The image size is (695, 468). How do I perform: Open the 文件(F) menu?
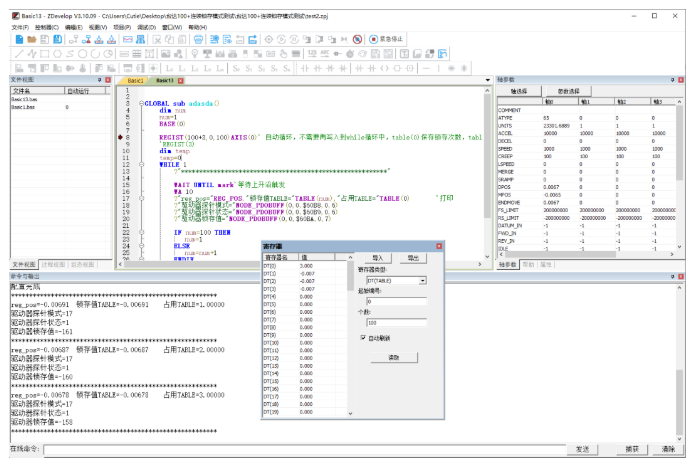(x=20, y=27)
